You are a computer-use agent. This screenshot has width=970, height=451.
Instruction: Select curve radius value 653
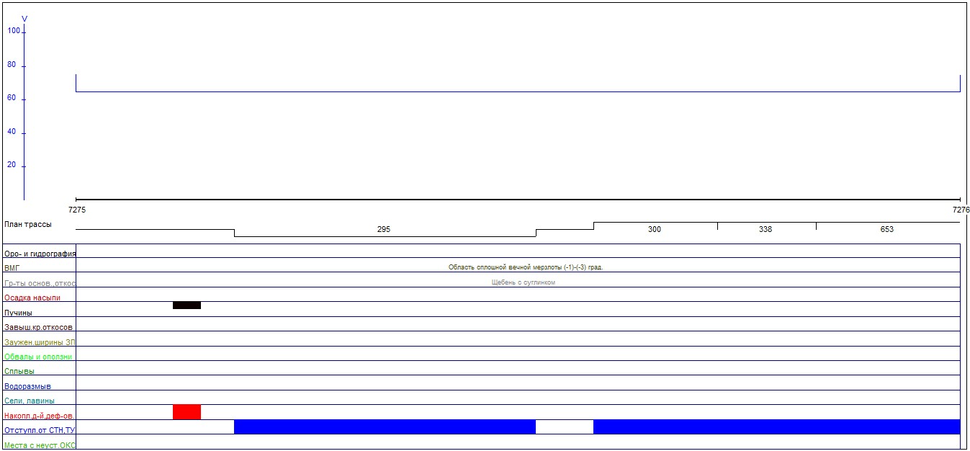pyautogui.click(x=886, y=230)
